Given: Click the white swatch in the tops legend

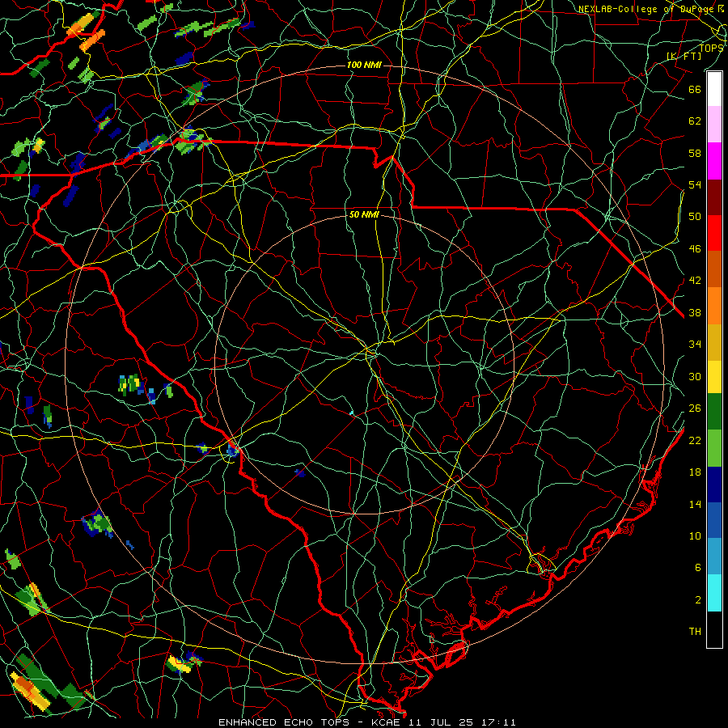Looking at the screenshot, I should tap(714, 89).
